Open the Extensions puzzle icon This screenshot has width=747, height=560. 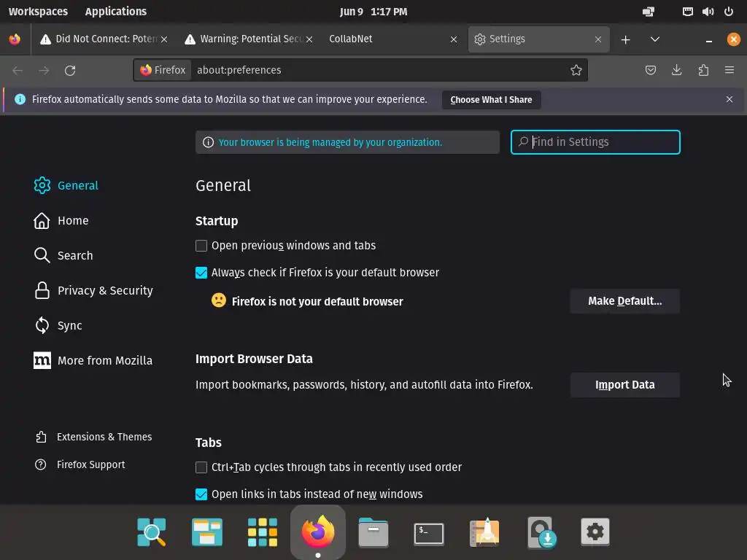703,70
